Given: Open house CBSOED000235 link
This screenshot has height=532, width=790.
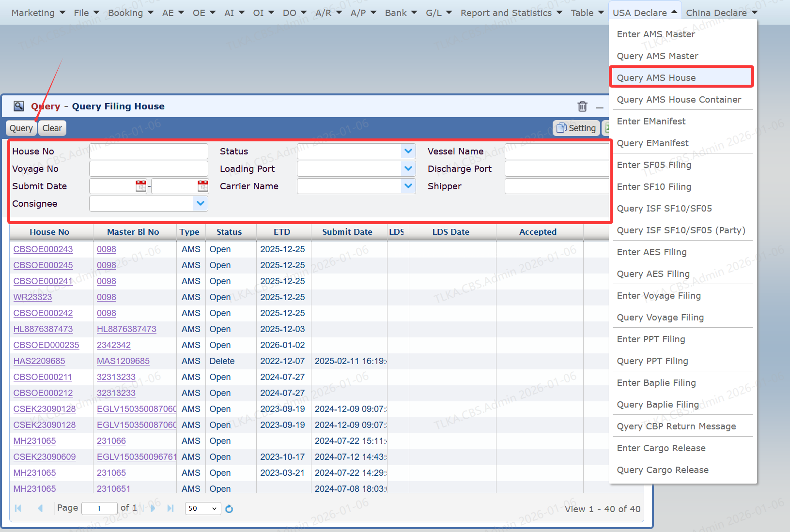Looking at the screenshot, I should [x=46, y=345].
